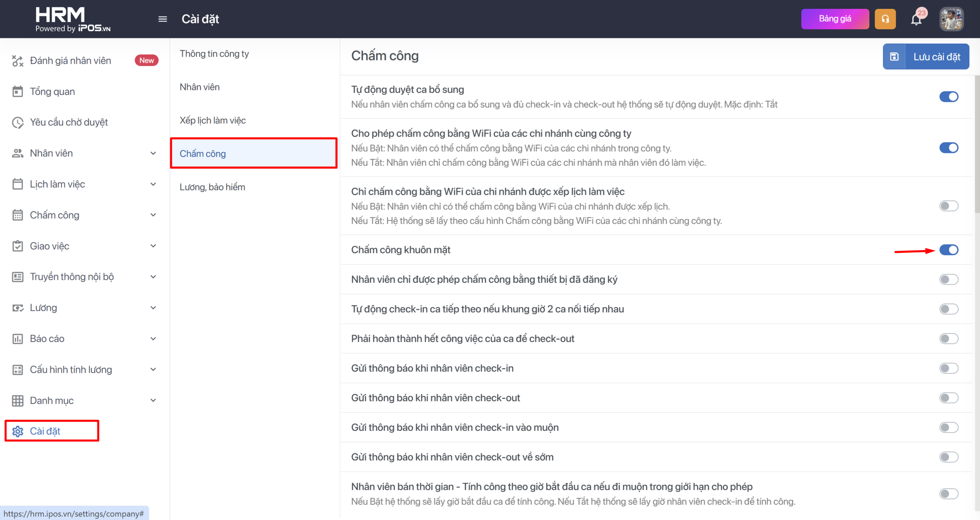Open the notification bell icon

(x=916, y=19)
